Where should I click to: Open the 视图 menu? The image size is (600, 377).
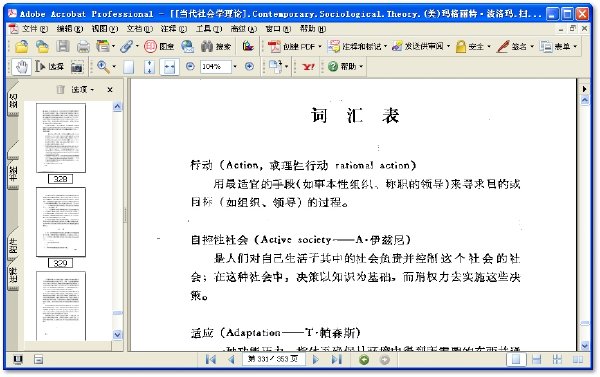pos(105,29)
